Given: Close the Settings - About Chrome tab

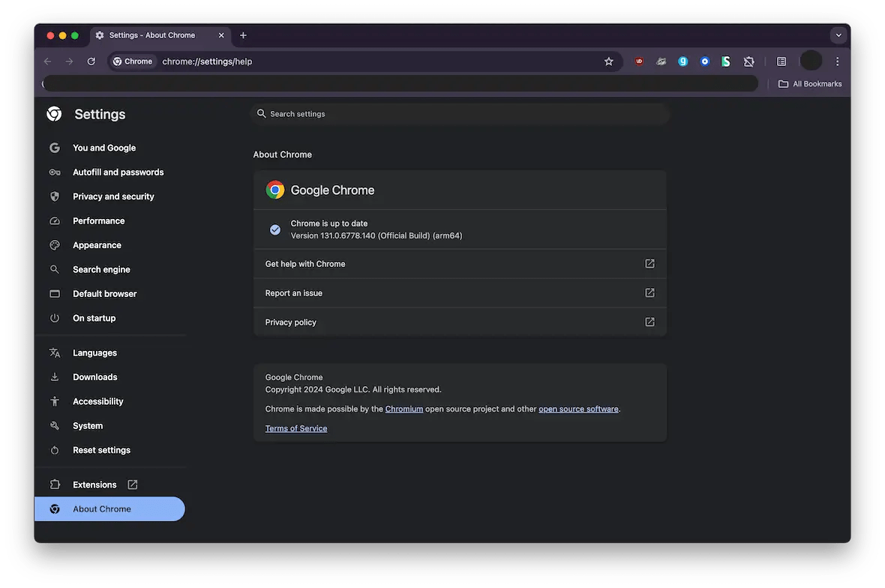Looking at the screenshot, I should (x=221, y=35).
